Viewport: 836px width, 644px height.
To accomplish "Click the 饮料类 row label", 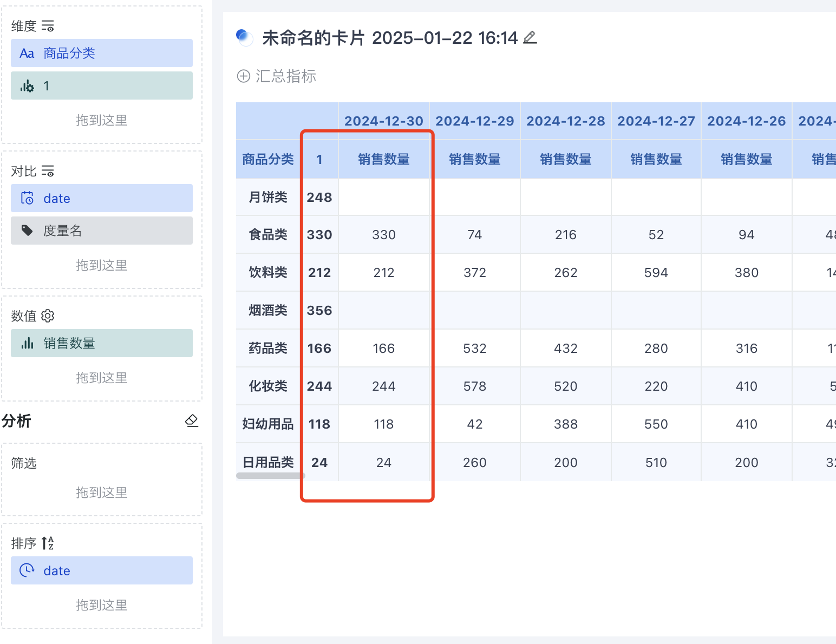I will point(268,272).
